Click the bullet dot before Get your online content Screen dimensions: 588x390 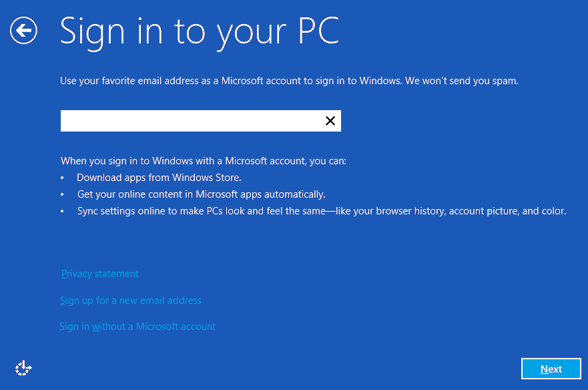(x=62, y=195)
